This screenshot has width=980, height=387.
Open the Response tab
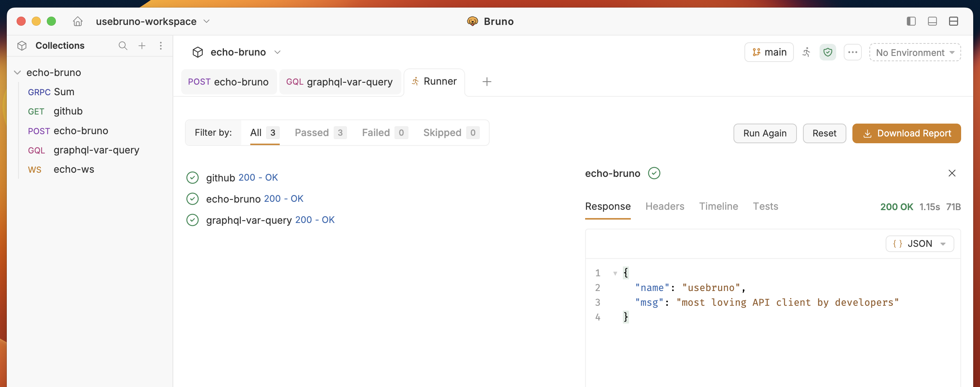(x=607, y=206)
